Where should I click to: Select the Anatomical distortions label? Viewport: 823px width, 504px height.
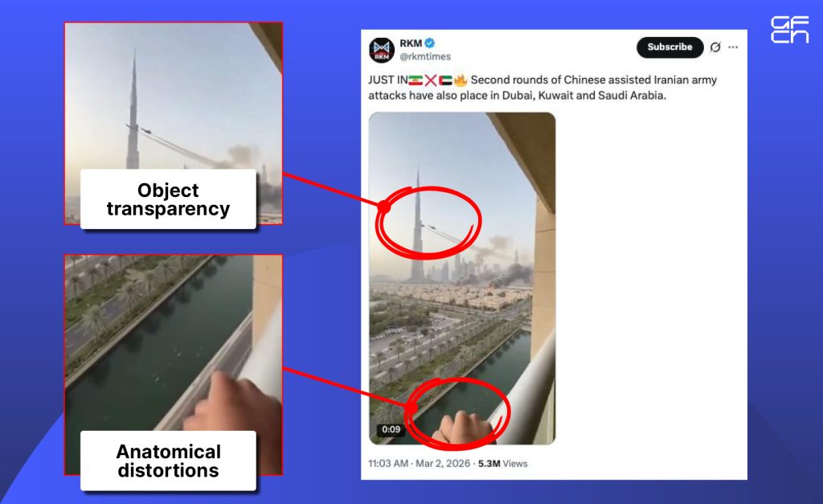[x=168, y=461]
